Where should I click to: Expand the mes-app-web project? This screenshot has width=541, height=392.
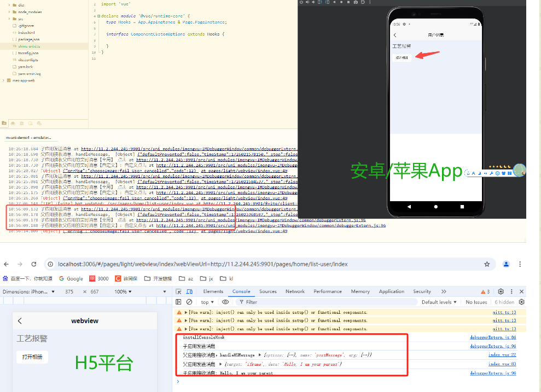click(x=3, y=81)
